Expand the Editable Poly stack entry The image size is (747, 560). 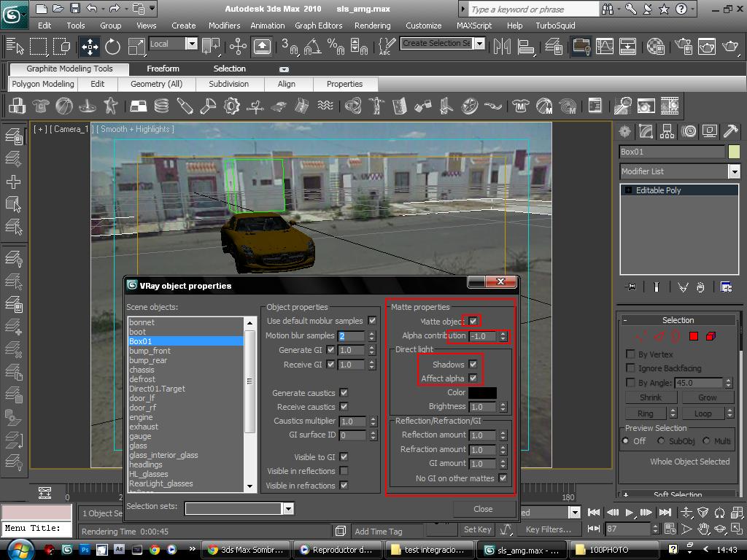[628, 190]
